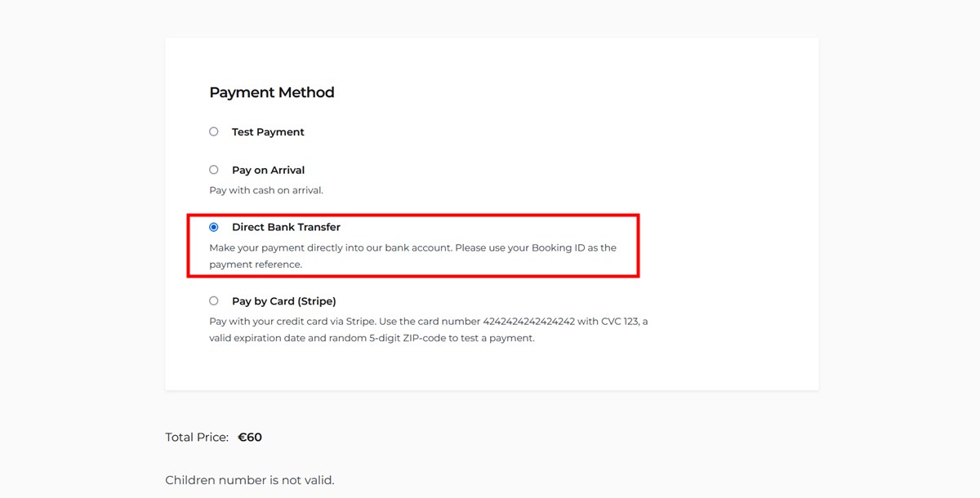980x498 pixels.
Task: Enable the Pay by Card (Stripe) option
Action: (x=213, y=300)
